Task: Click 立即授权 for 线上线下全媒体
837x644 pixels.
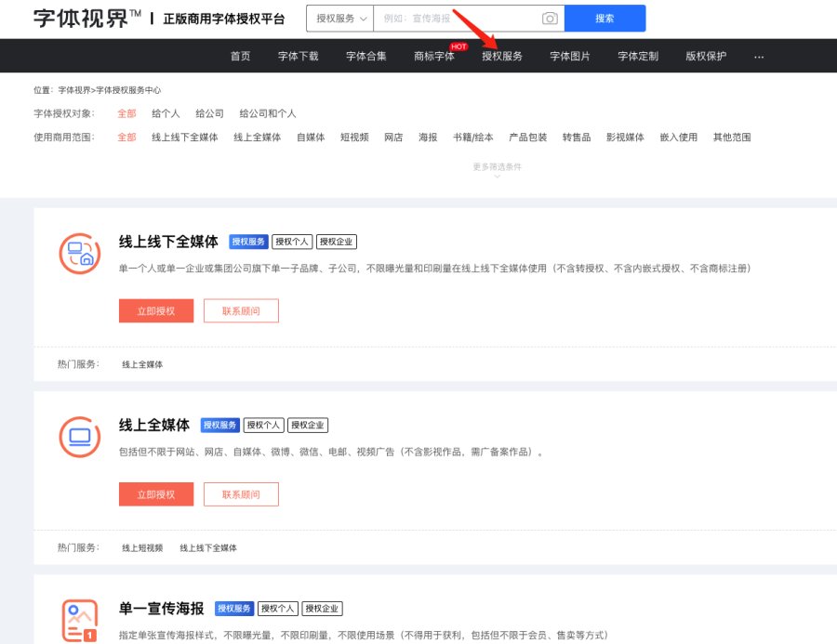Action: [x=155, y=311]
